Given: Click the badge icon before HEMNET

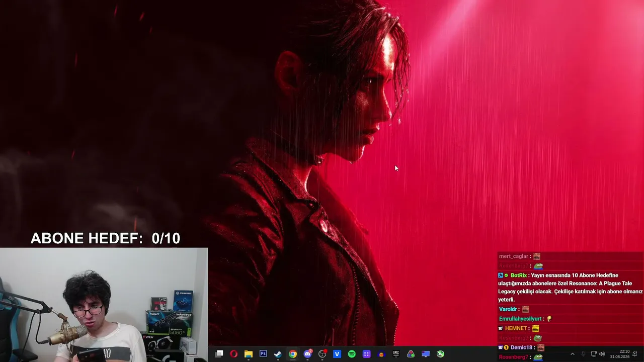Looking at the screenshot, I should pyautogui.click(x=501, y=328).
